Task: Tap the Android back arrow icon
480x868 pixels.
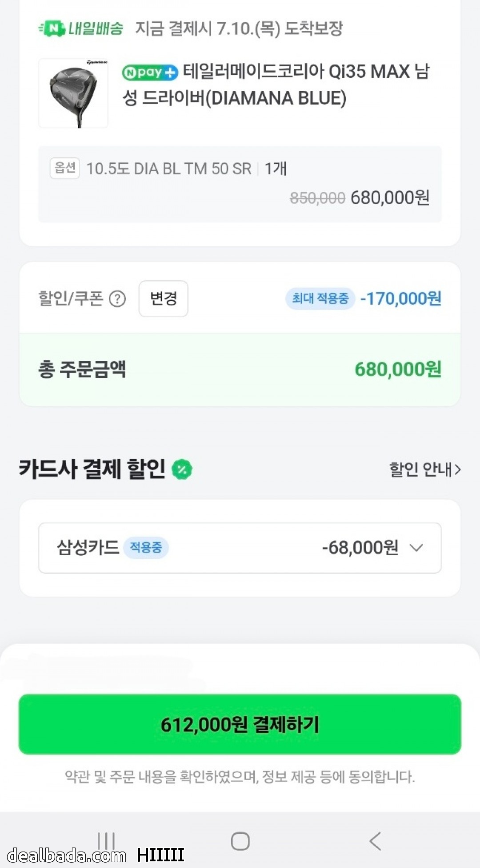Action: (x=375, y=841)
